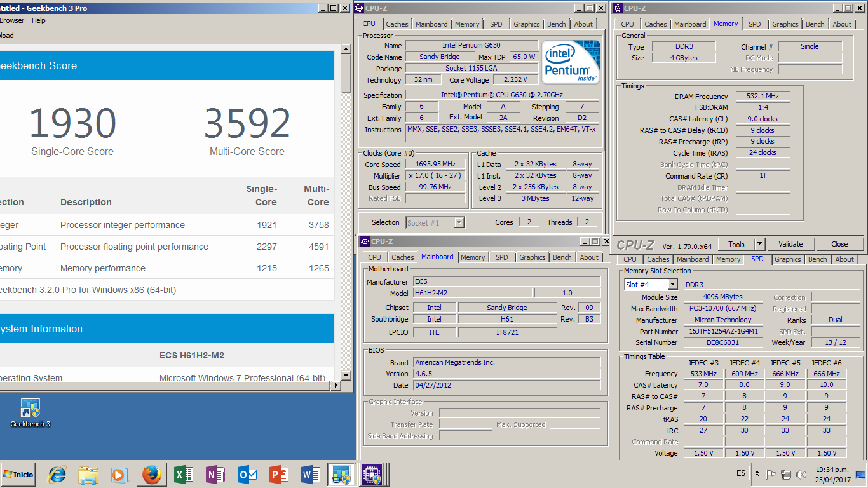Click the 3592 Multi-Core Score
The image size is (868, 488).
247,123
